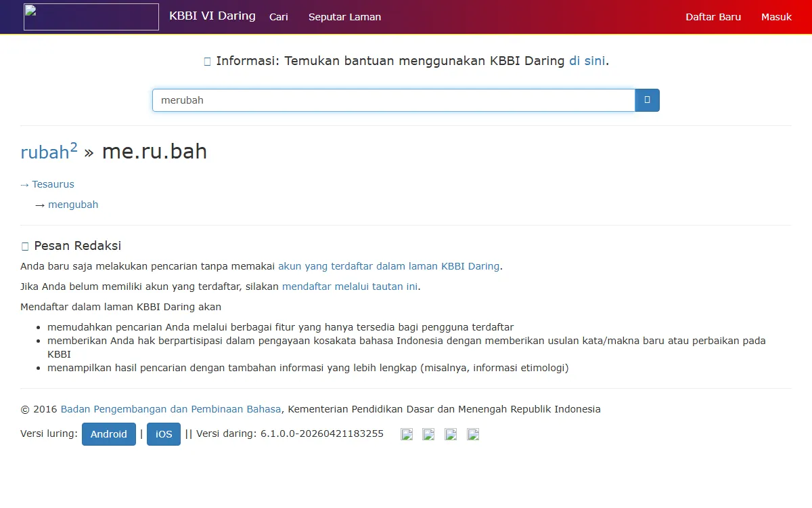The height and width of the screenshot is (508, 812).
Task: Follow the "mengubah" cross-reference link
Action: 73,205
